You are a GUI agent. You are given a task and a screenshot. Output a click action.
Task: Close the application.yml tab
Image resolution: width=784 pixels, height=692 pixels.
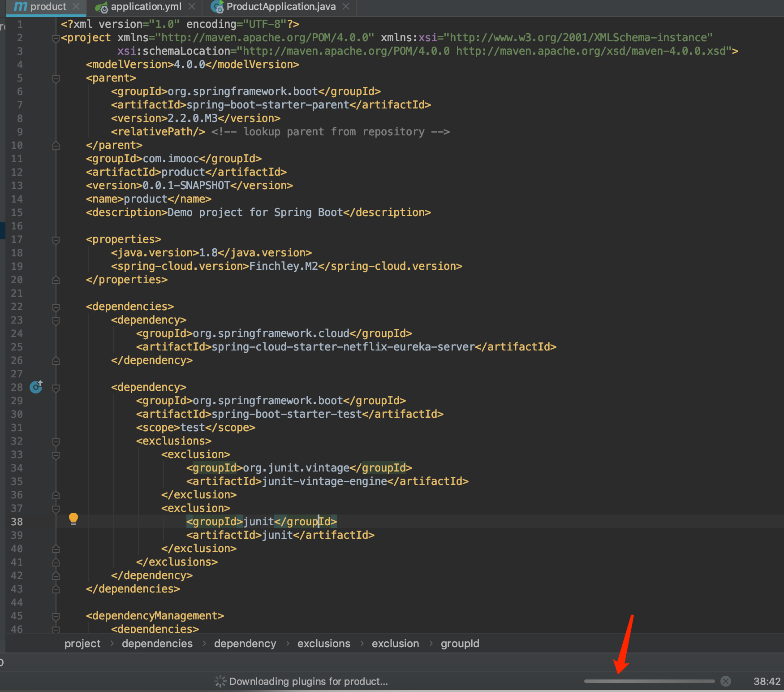point(192,7)
